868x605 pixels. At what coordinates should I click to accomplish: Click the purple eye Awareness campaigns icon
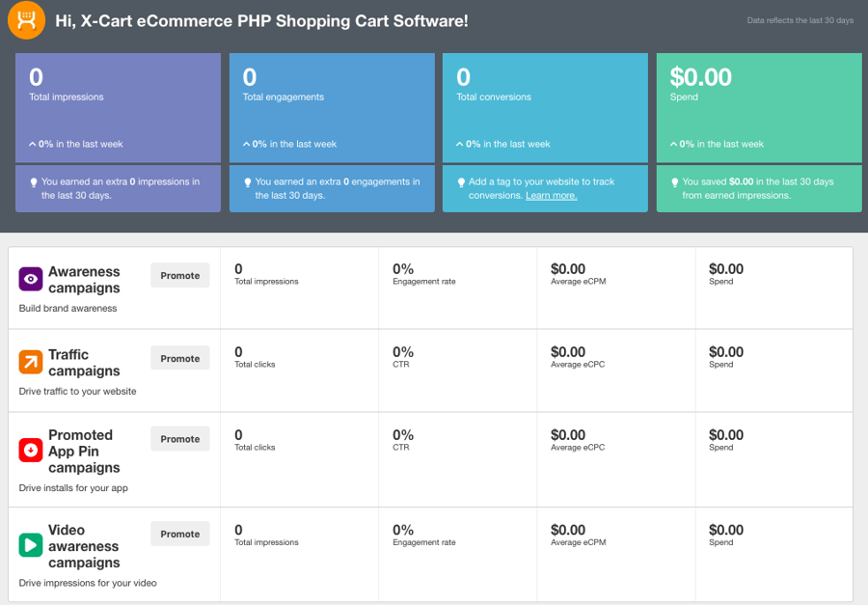coord(31,279)
